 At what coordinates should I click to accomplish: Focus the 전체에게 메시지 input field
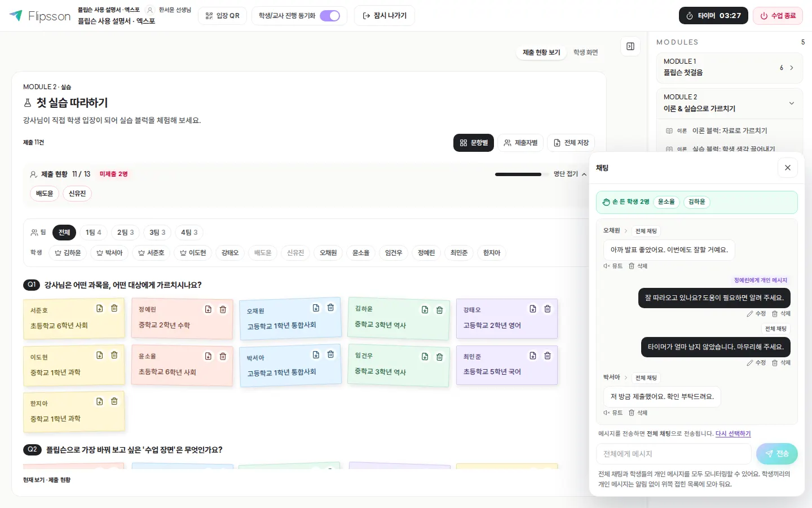pyautogui.click(x=674, y=454)
